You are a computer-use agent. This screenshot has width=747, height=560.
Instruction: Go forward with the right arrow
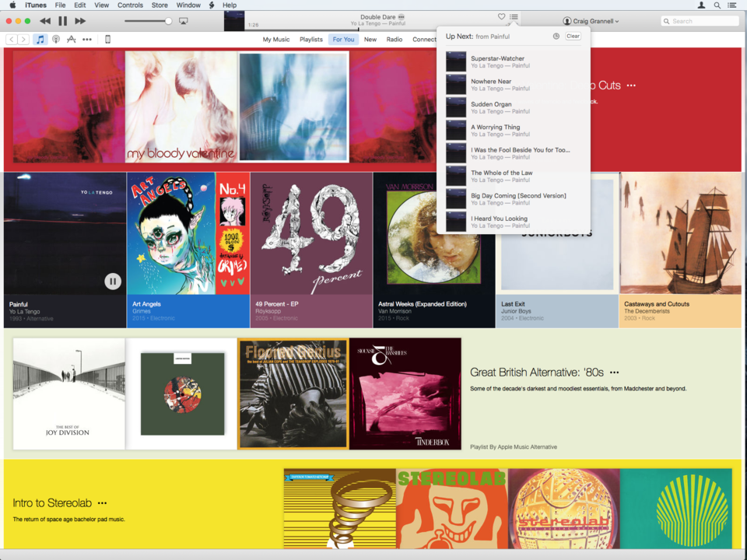pos(23,40)
